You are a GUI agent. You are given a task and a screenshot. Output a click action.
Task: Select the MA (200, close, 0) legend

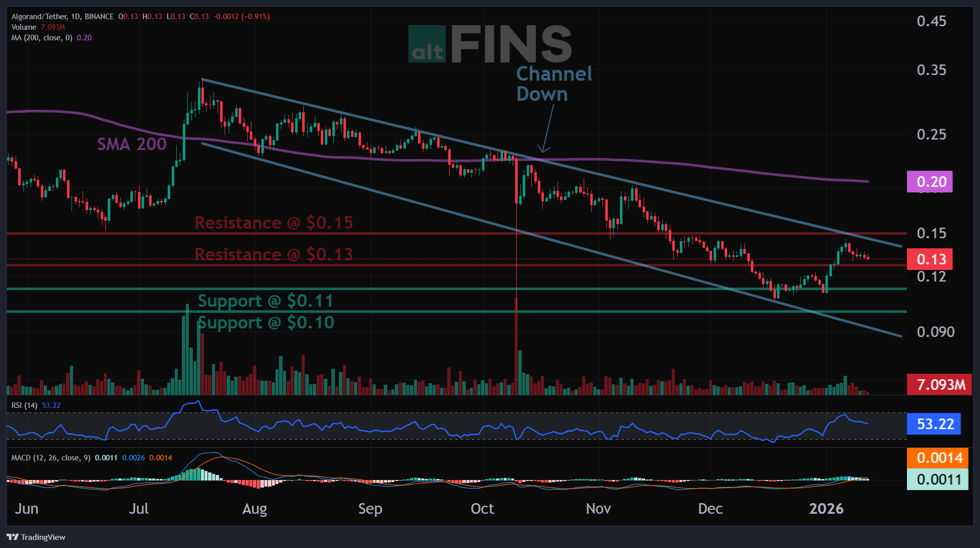[x=42, y=38]
